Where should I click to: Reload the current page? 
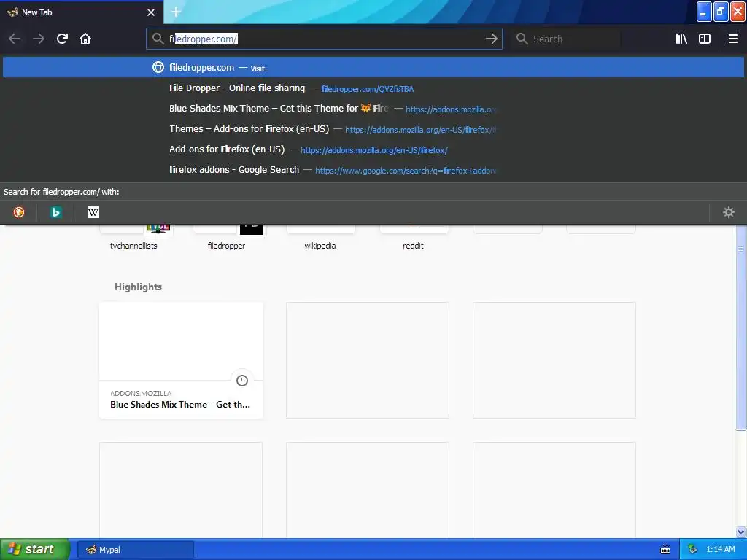(x=62, y=39)
